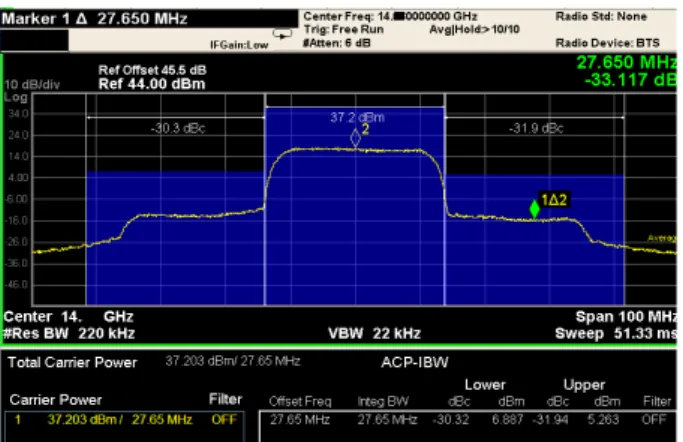Image resolution: width=683 pixels, height=442 pixels.
Task: Click the sweep mode icon near IFGain
Action: pyautogui.click(x=282, y=34)
